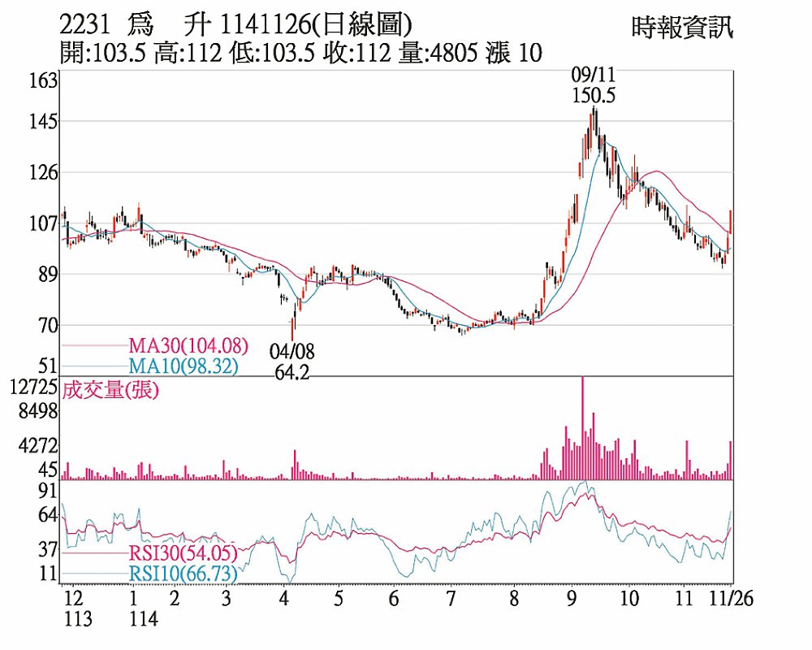Viewport: 812px width, 650px height.
Task: Click the 11/26 date on the time axis
Action: [732, 598]
